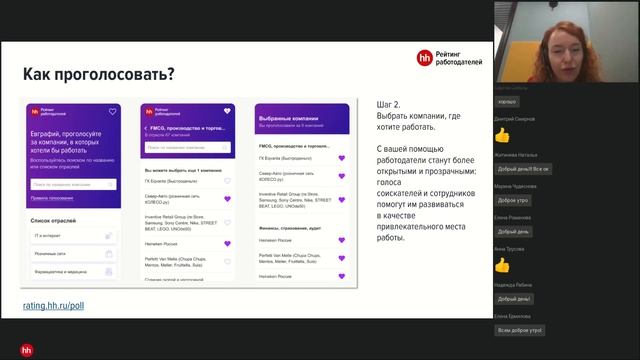Click the slide title 'Как проголосовать?'

[x=99, y=74]
